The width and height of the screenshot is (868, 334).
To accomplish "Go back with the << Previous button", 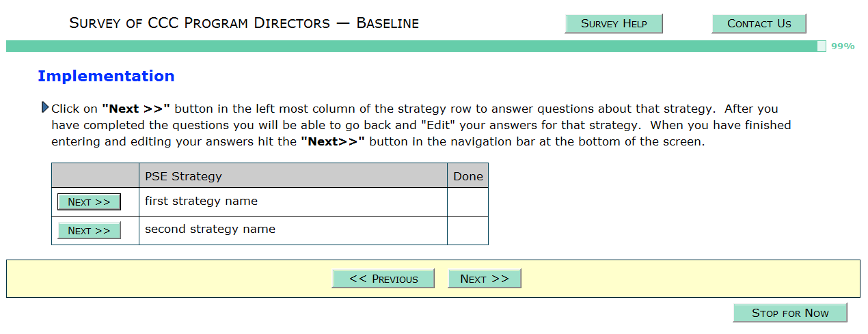I will 383,279.
